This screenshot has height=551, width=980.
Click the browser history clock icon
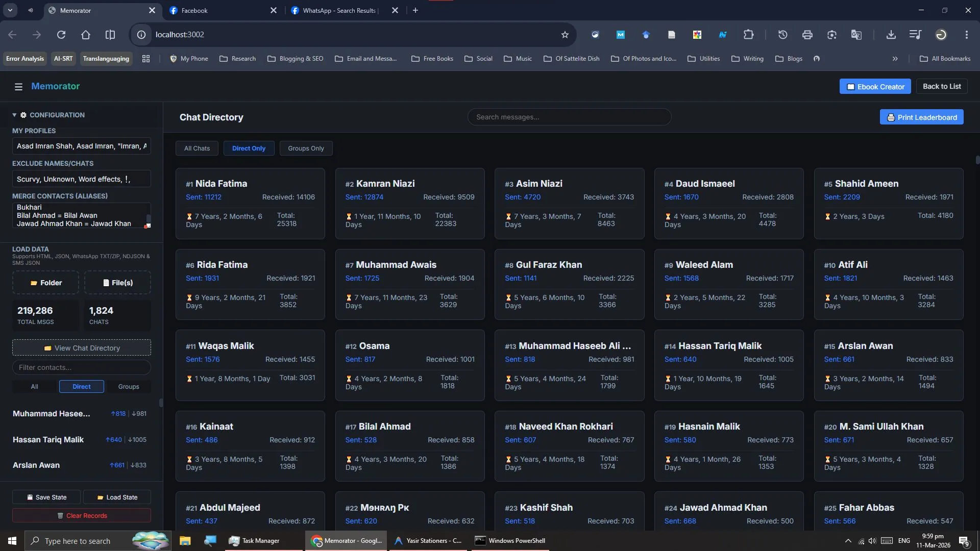click(x=782, y=35)
